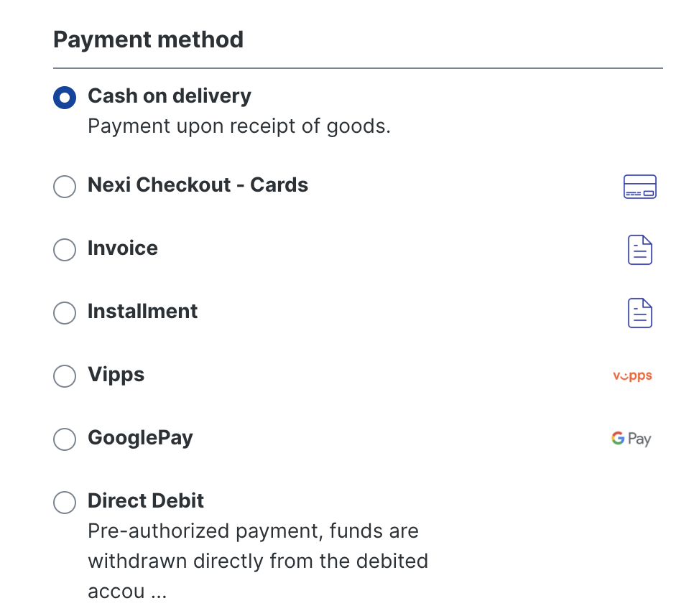
Task: Click the Invoice text label
Action: pos(122,248)
